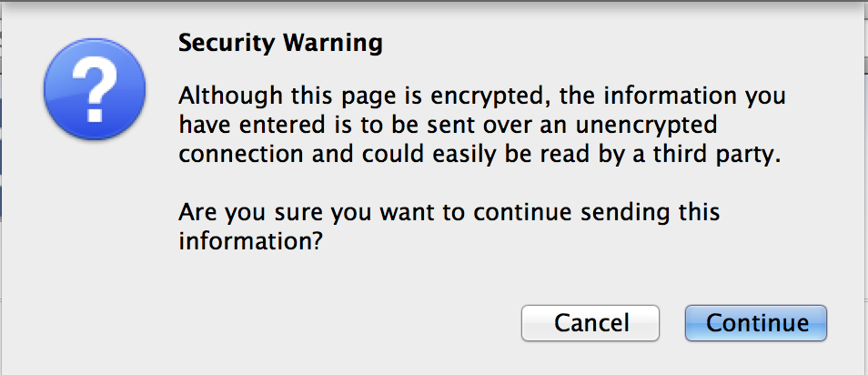Viewport: 868px width, 375px height.
Task: Click the Continue button
Action: click(755, 323)
